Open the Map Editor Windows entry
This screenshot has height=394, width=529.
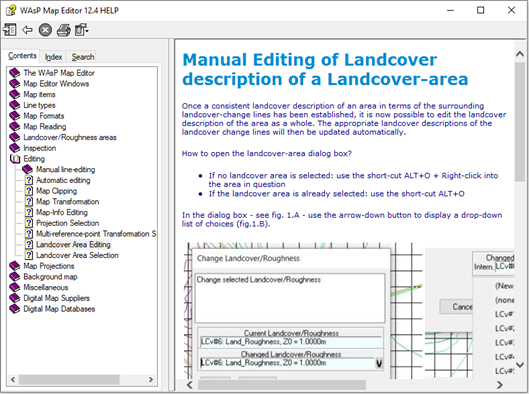tap(56, 84)
